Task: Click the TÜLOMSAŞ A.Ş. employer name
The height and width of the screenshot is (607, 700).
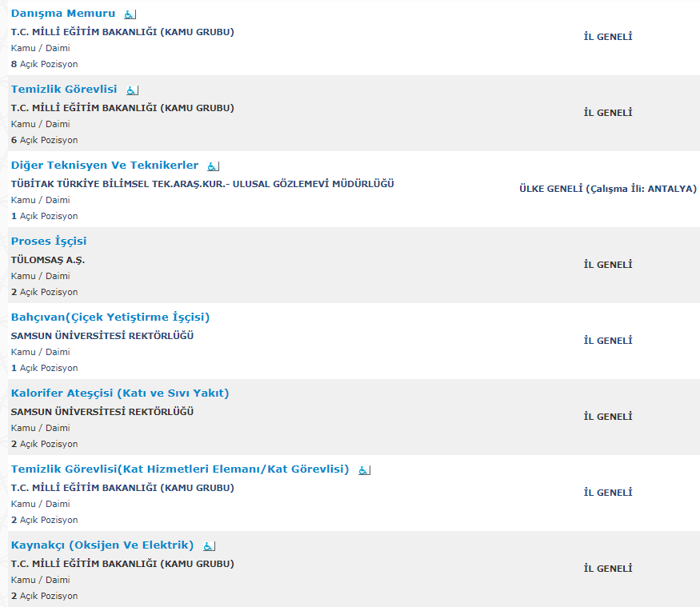Action: tap(48, 260)
